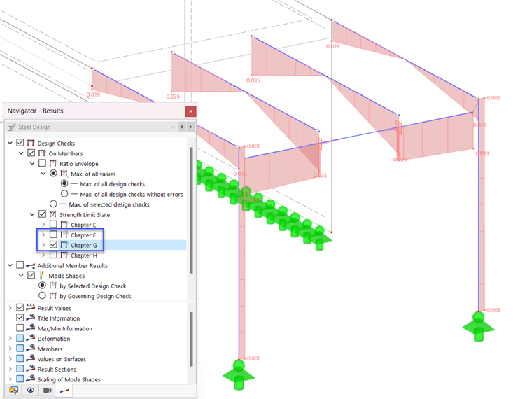Screen dimensions: 532x399
Task: Collapse the Design Checks tree node
Action: click(10, 143)
